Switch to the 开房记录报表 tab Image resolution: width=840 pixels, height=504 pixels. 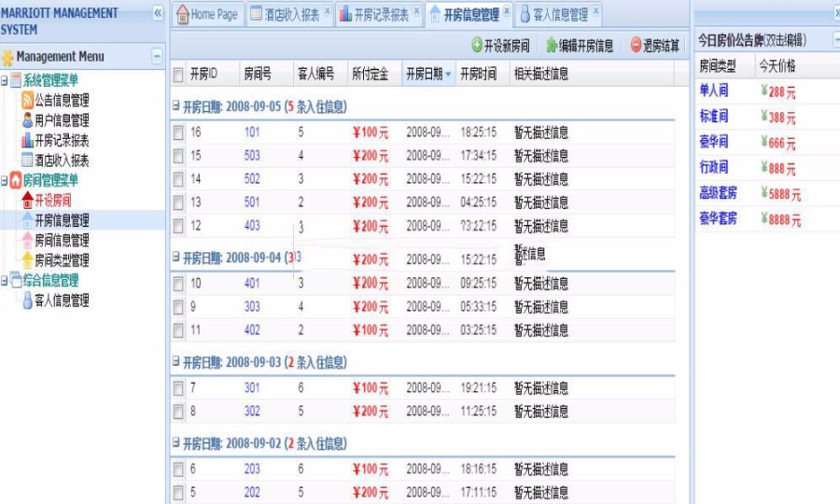click(379, 14)
